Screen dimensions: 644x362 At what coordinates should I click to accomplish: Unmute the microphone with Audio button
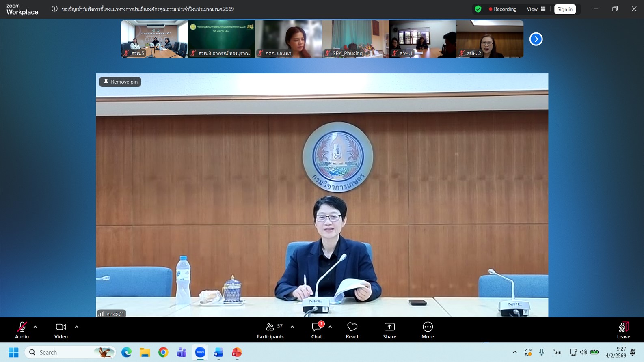tap(22, 330)
